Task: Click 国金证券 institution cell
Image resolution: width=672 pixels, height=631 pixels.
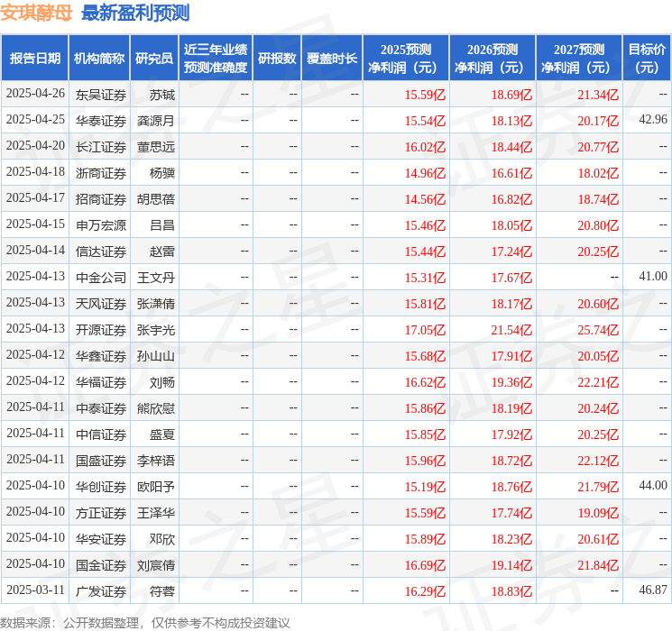Action: (x=101, y=565)
